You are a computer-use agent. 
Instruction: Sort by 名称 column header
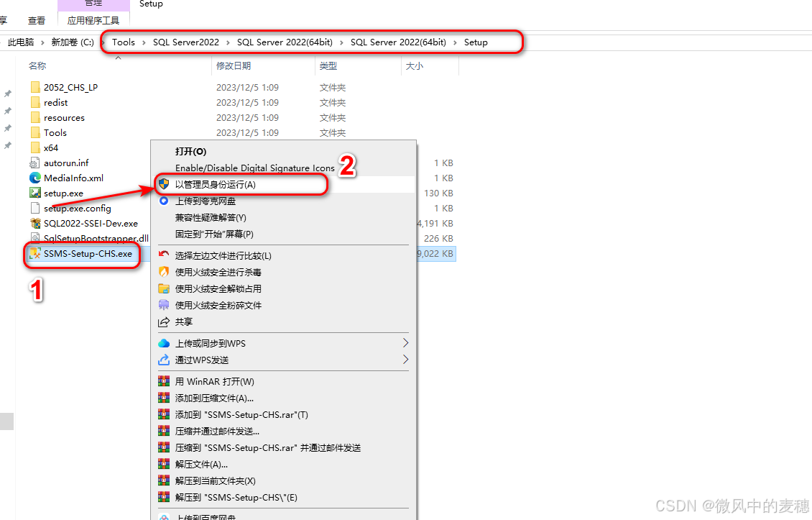tap(37, 66)
